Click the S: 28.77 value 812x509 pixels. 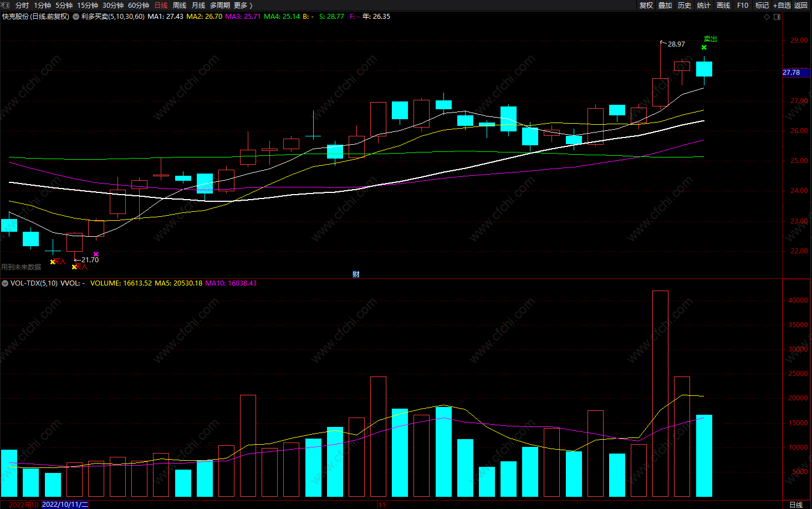point(331,17)
